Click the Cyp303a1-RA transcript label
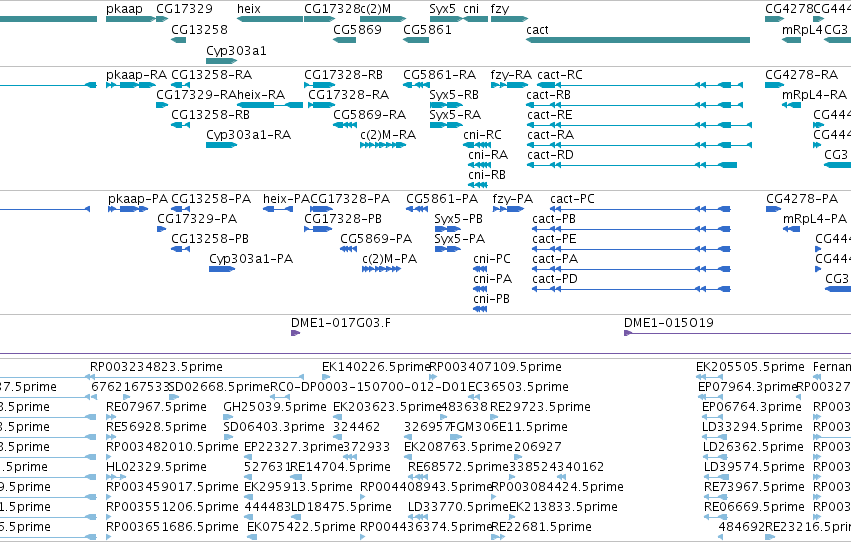This screenshot has height=542, width=851. click(x=249, y=135)
